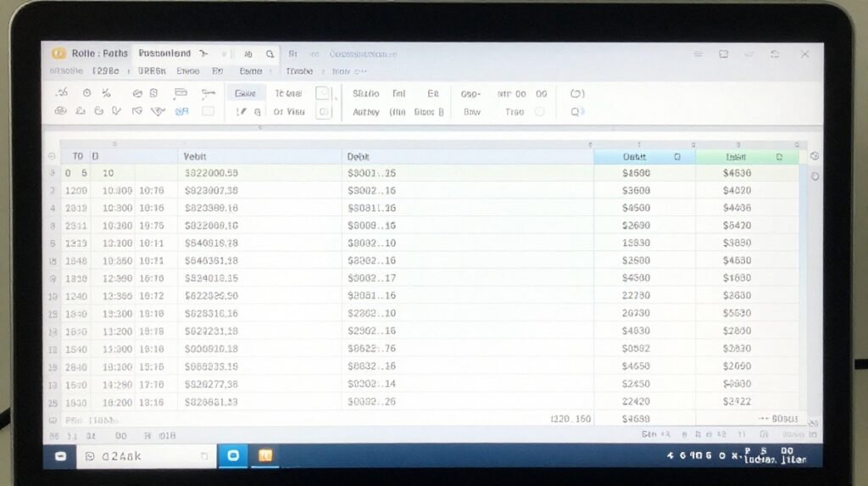Click the Vebit column header
This screenshot has width=868, height=486.
259,157
